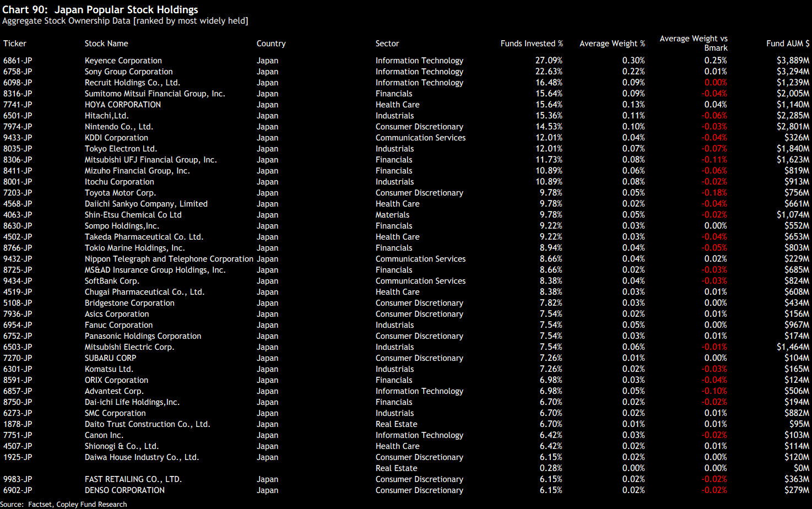Select the Country column header

(271, 44)
